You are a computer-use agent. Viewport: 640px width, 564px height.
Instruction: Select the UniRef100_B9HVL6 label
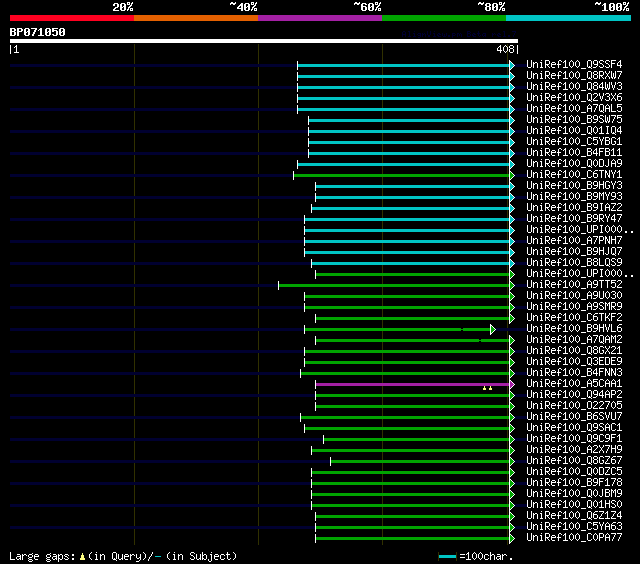coord(574,329)
